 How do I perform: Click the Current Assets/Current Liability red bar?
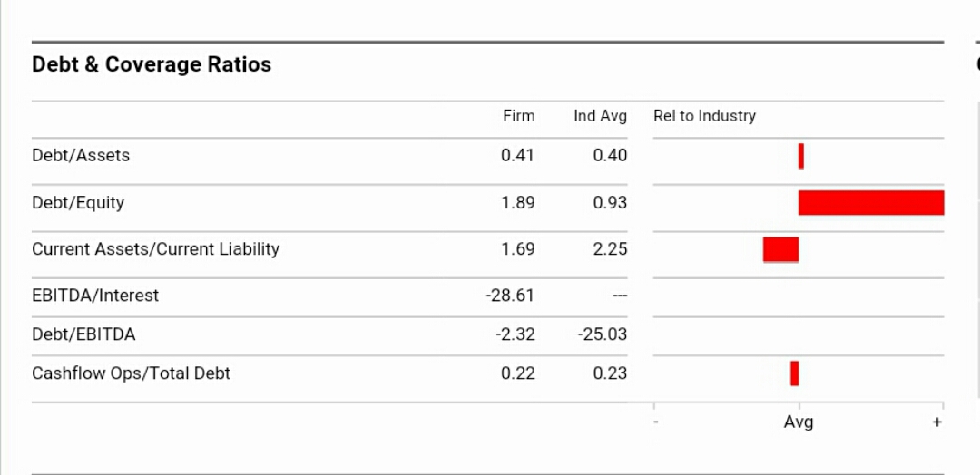[780, 249]
